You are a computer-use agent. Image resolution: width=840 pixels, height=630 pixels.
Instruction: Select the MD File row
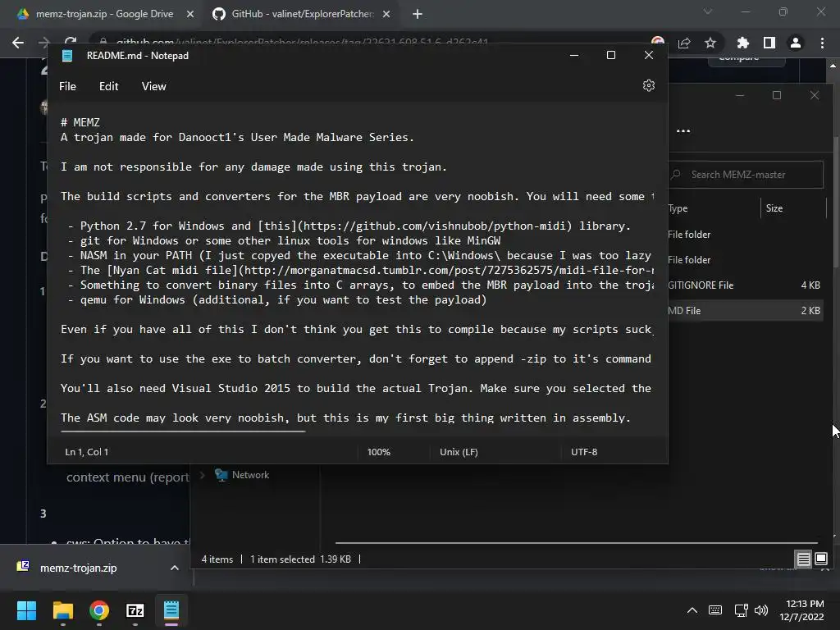point(746,311)
